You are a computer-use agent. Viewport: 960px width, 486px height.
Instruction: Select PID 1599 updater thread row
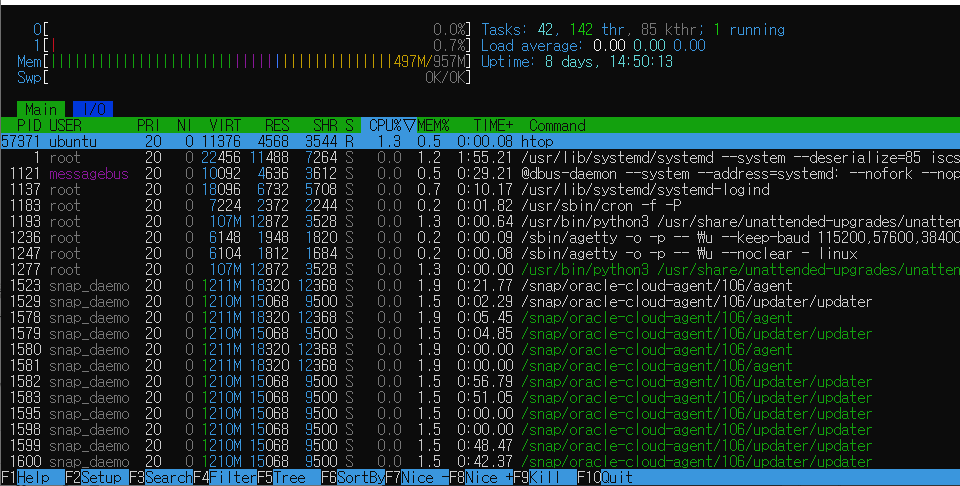pos(480,446)
